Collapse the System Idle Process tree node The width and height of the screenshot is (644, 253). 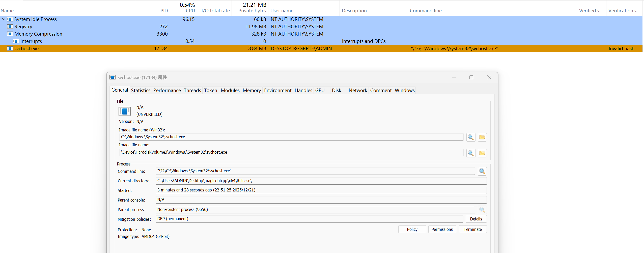coord(4,19)
